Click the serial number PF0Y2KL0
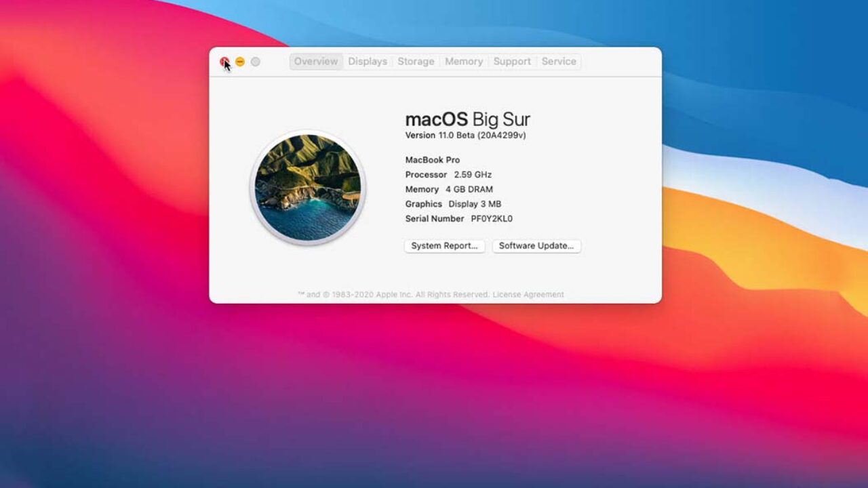The height and width of the screenshot is (488, 868). pos(492,219)
